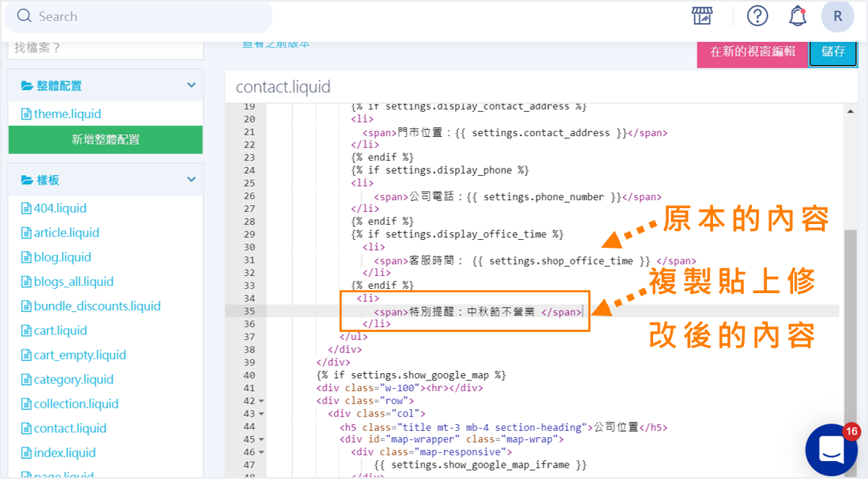Screen dimensions: 868x479
Task: Open the notifications bell
Action: pyautogui.click(x=797, y=16)
